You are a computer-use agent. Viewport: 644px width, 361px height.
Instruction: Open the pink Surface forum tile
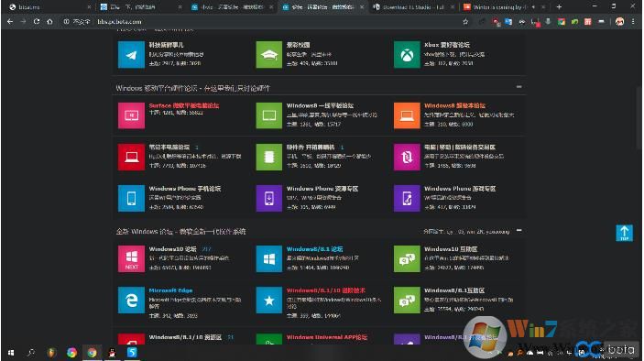coord(131,115)
